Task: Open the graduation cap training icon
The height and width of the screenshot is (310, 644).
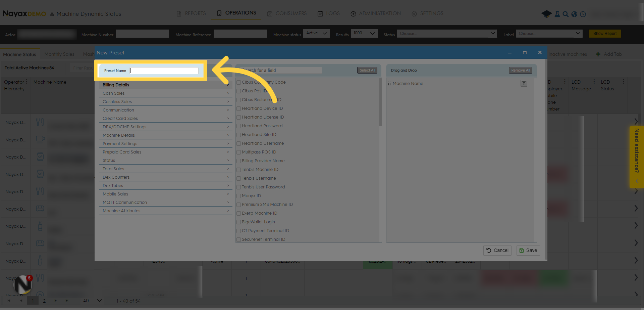Action: point(546,14)
